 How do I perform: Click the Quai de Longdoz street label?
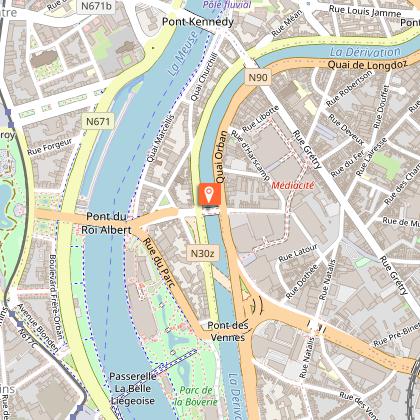click(367, 64)
